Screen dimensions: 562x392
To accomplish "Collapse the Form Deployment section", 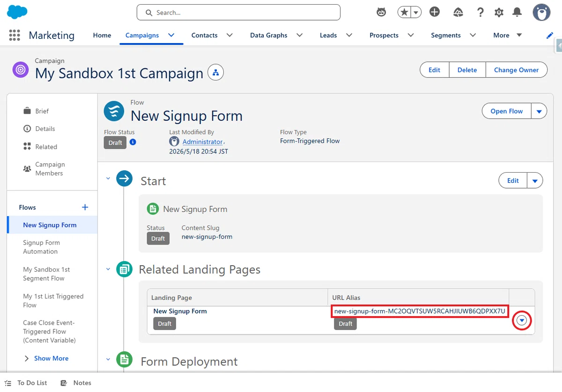I will point(108,359).
